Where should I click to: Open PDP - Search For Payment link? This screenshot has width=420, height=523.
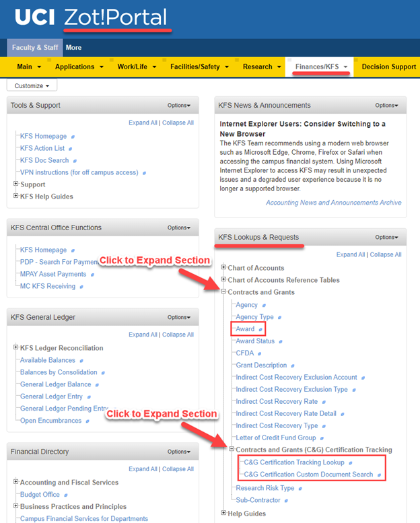(x=59, y=262)
